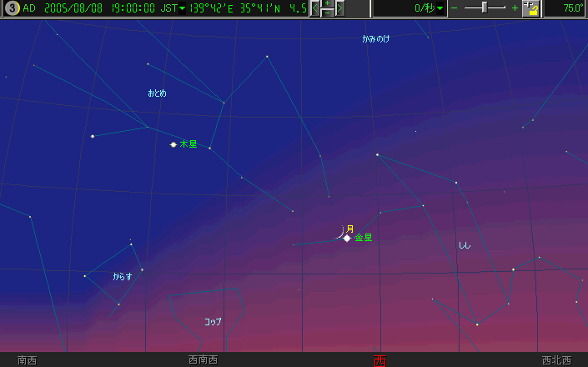The width and height of the screenshot is (588, 367).
Task: Click the zoom slider plus sign
Action: (x=514, y=8)
